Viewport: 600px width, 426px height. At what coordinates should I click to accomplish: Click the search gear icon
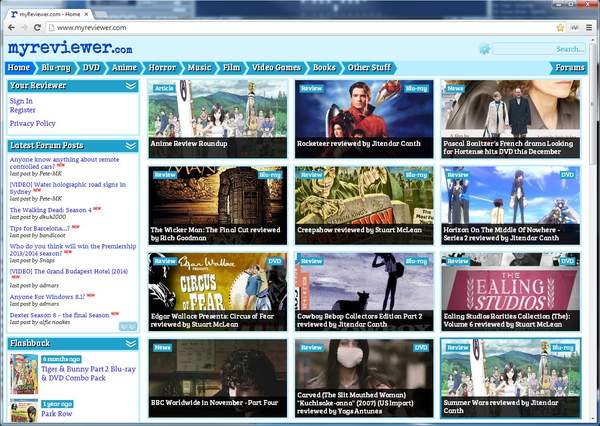coord(485,49)
